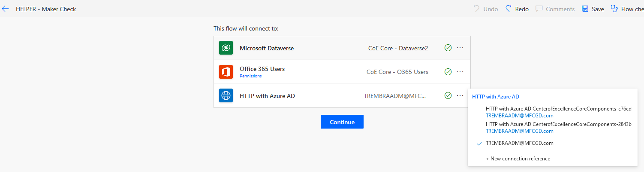This screenshot has height=172, width=644.
Task: Click the Office 365 Users connector name
Action: (262, 69)
